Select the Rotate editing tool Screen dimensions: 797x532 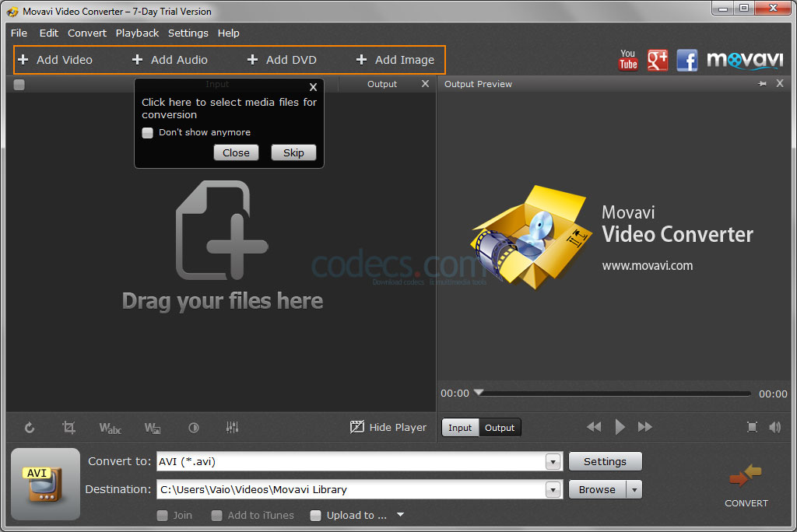pos(29,427)
